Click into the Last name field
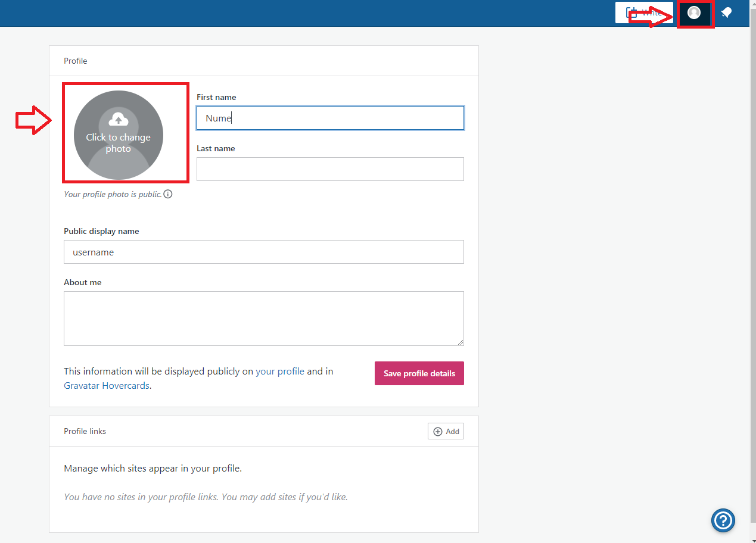 coord(330,169)
